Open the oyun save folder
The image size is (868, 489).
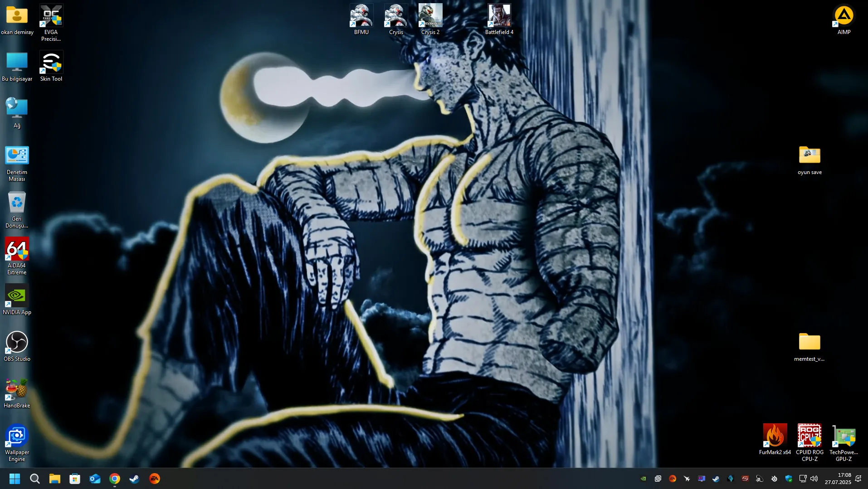[809, 160]
